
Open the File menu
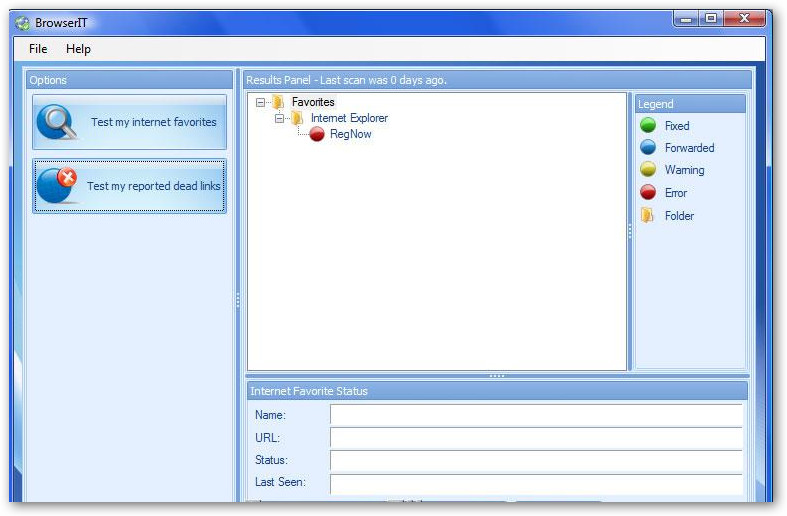(38, 49)
